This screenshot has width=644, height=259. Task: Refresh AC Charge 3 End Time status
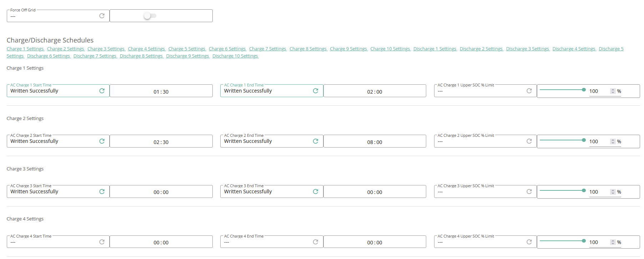[x=316, y=191]
